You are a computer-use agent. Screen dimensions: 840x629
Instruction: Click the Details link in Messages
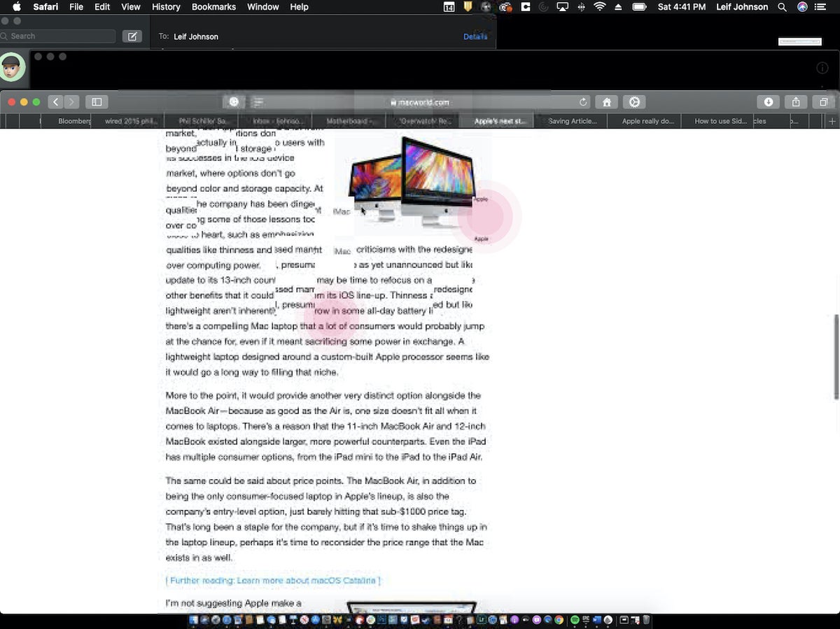[x=475, y=36]
